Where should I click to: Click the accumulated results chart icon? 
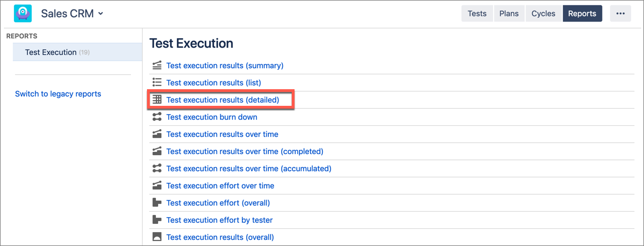click(x=157, y=168)
